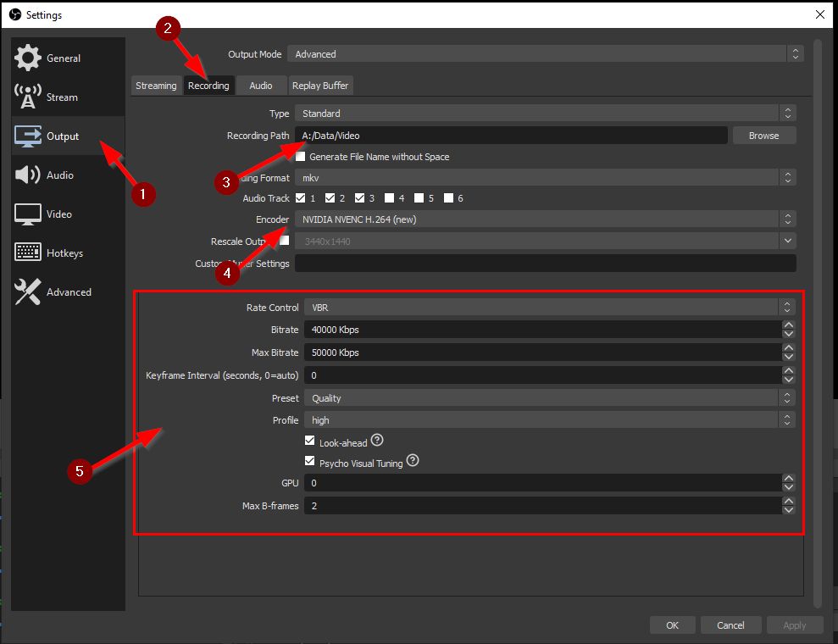The width and height of the screenshot is (838, 644).
Task: Click the Output monitor icon
Action: [28, 136]
